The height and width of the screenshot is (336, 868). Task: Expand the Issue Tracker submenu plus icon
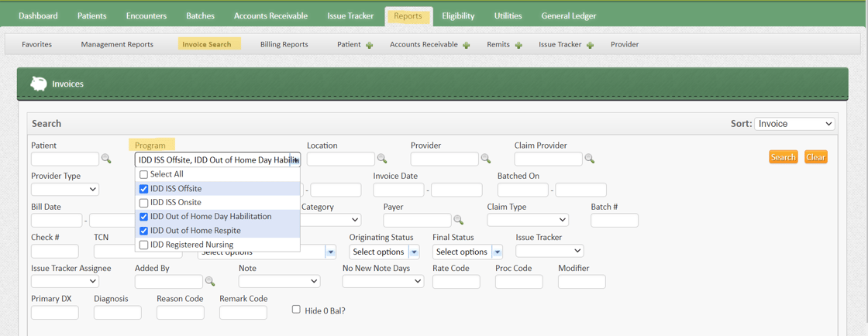590,45
